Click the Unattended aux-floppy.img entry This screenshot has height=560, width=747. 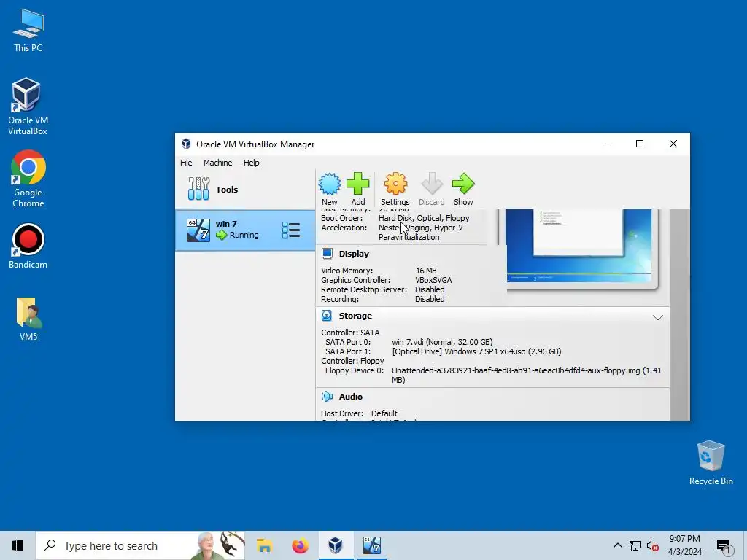(527, 375)
